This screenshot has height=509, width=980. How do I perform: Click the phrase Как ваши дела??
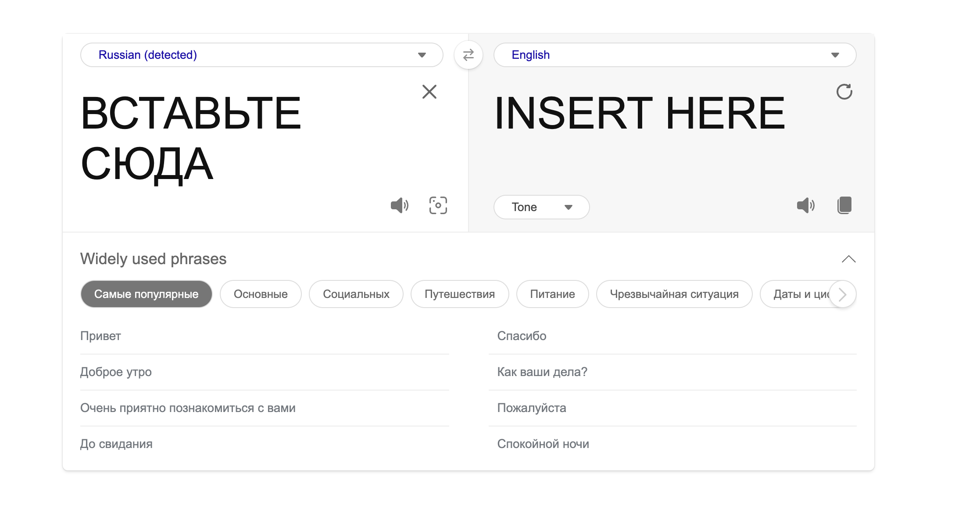[x=542, y=372]
